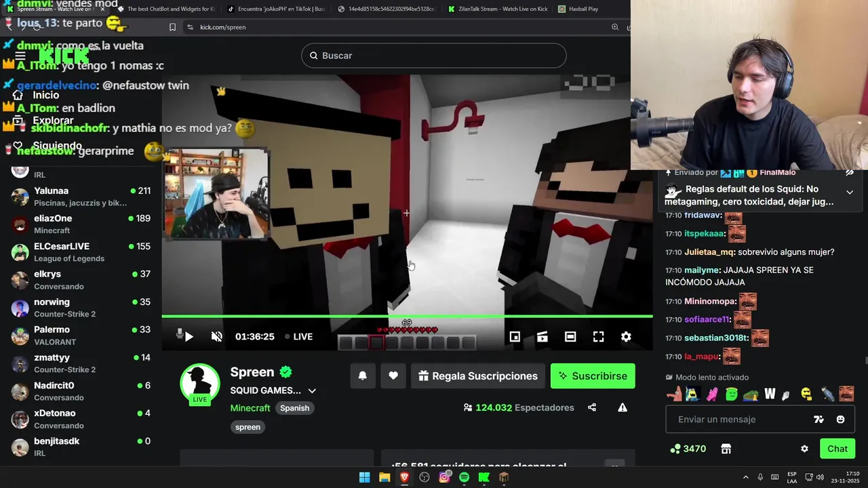Open xDetonao's channel in sidebar
Image resolution: width=868 pixels, height=488 pixels.
81,419
